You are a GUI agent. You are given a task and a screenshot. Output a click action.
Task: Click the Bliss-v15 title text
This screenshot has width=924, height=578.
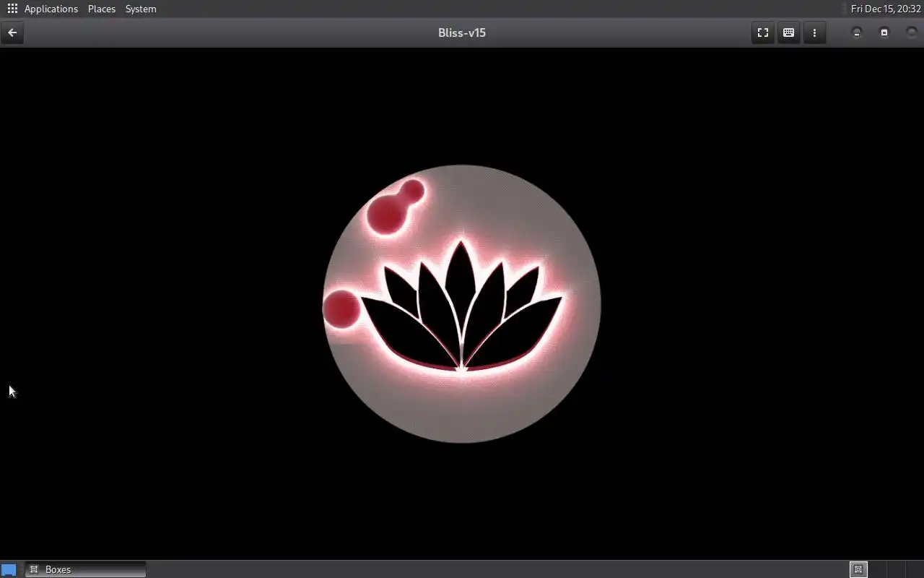point(462,33)
